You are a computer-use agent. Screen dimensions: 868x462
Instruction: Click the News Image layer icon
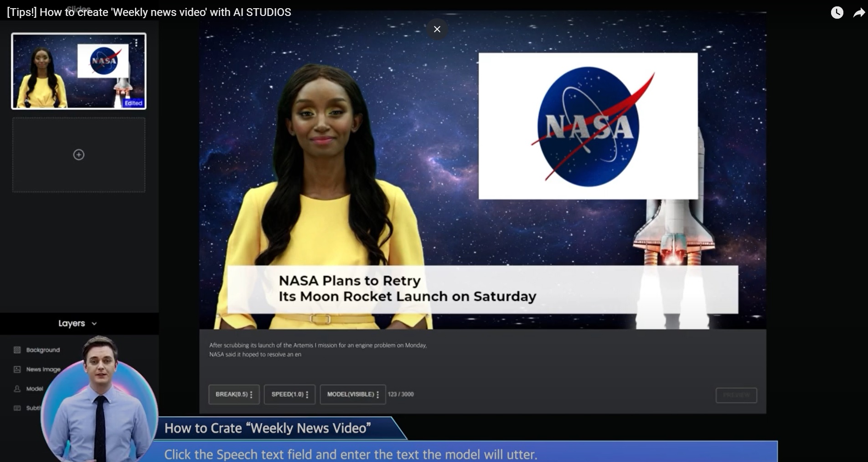click(17, 370)
